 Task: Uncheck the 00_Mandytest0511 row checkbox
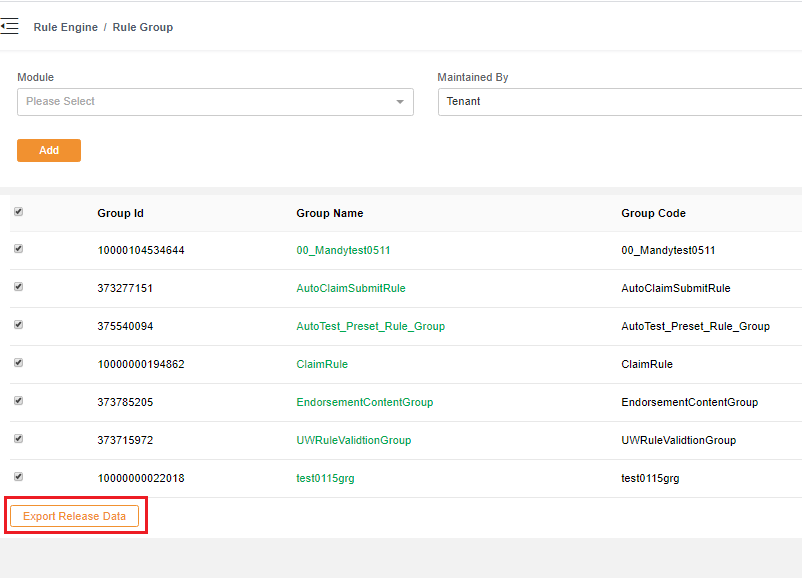pos(18,249)
